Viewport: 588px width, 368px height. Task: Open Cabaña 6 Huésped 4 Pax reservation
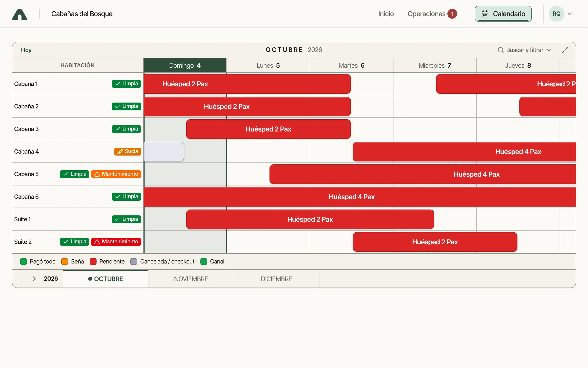coord(360,197)
